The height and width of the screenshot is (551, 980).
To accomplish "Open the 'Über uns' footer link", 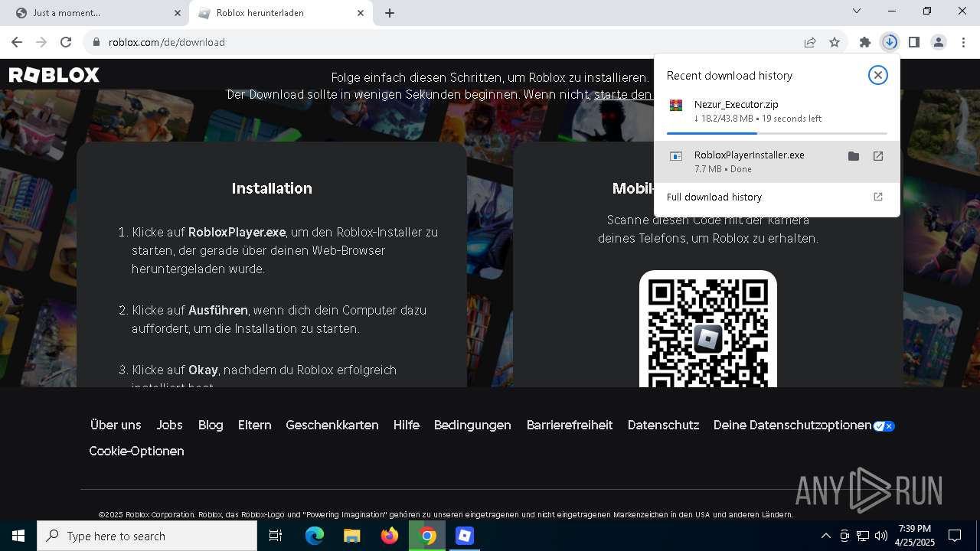I will click(116, 425).
